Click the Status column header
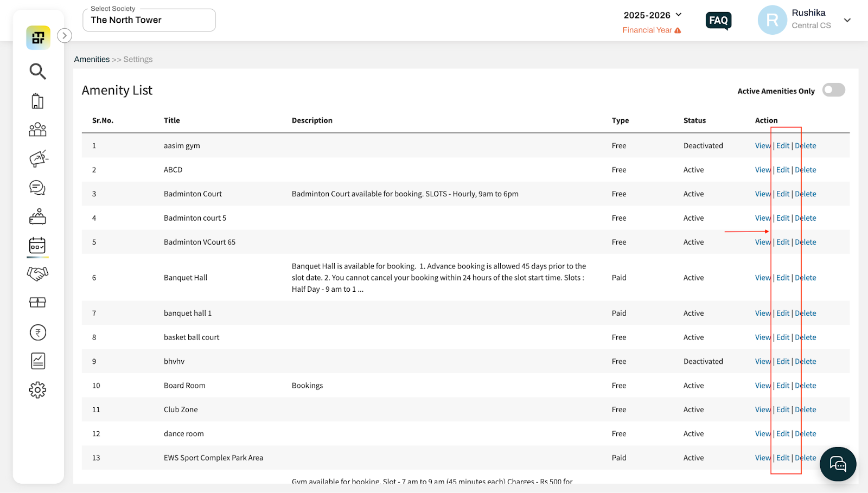This screenshot has height=493, width=868. [694, 120]
